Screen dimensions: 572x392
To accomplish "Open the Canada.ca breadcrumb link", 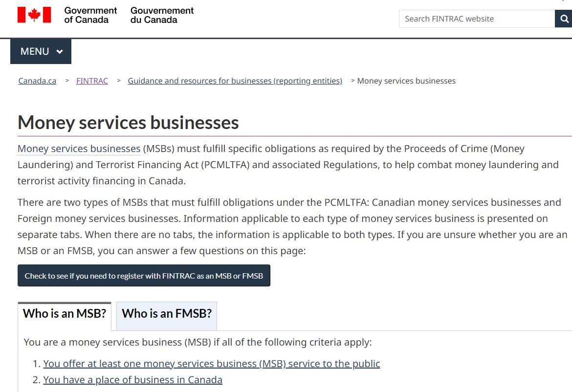I will point(37,81).
